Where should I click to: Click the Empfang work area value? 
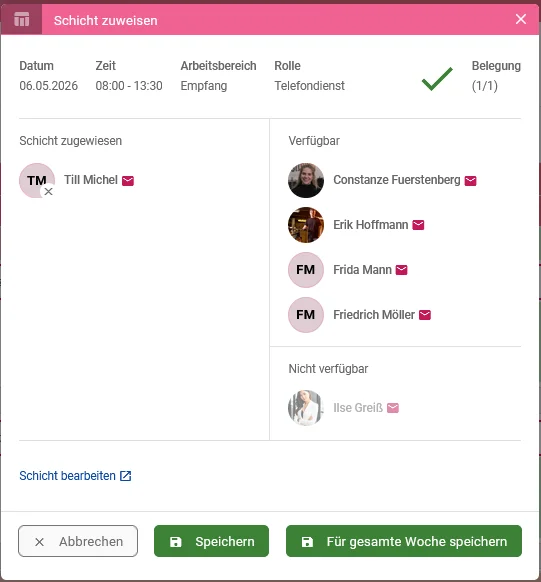click(204, 86)
